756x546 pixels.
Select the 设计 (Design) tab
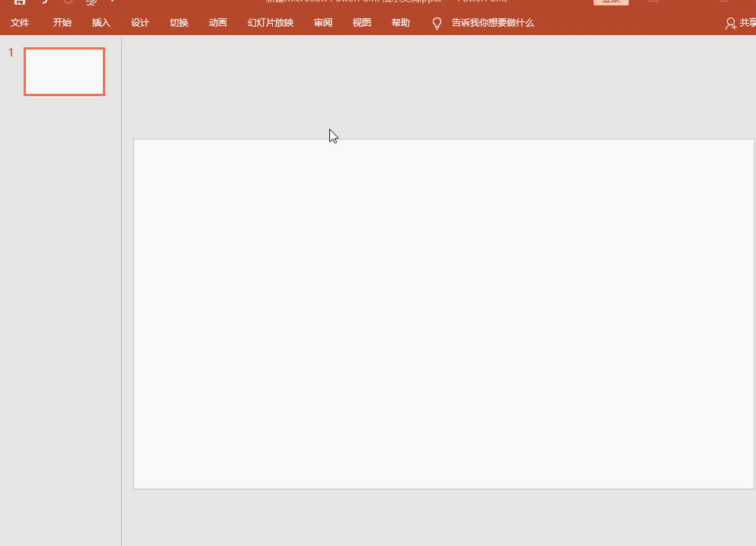point(140,23)
